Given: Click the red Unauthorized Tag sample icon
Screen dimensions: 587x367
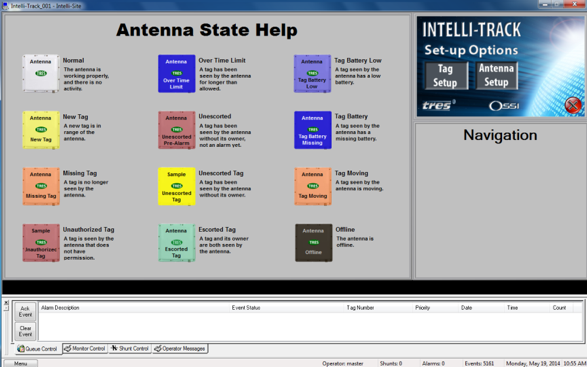Looking at the screenshot, I should [x=41, y=243].
